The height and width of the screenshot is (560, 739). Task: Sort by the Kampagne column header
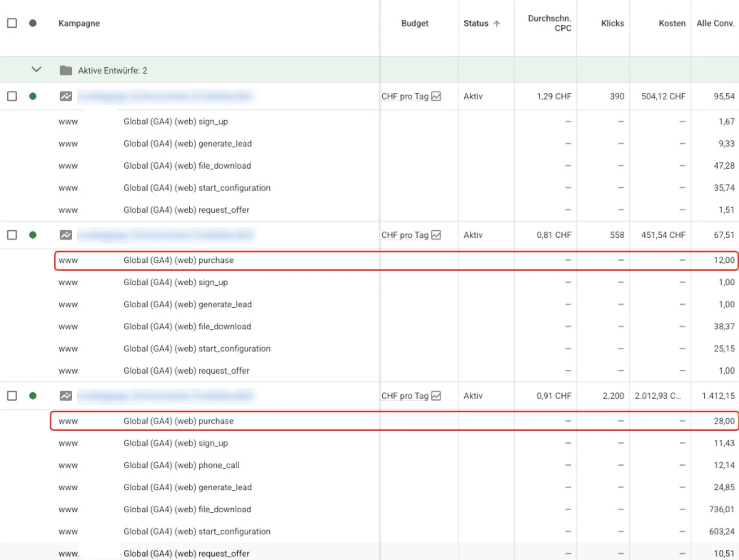pos(79,23)
